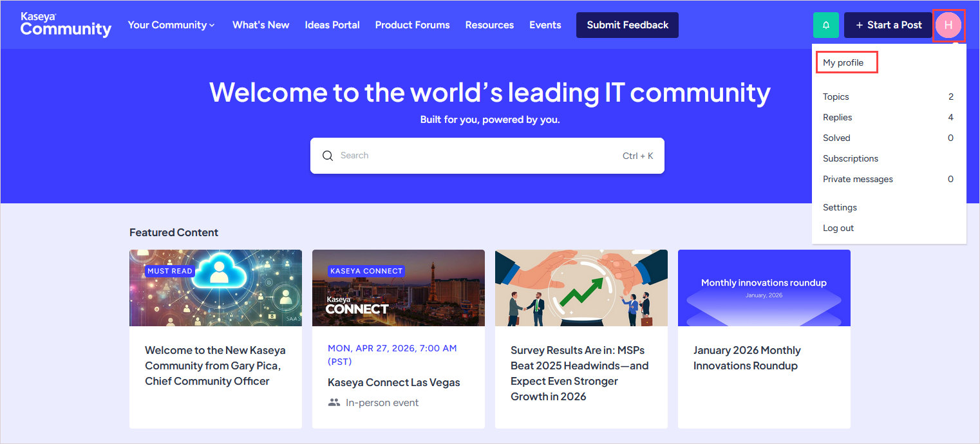
Task: Open the Monthly innovations roundup thumbnail
Action: tap(764, 288)
